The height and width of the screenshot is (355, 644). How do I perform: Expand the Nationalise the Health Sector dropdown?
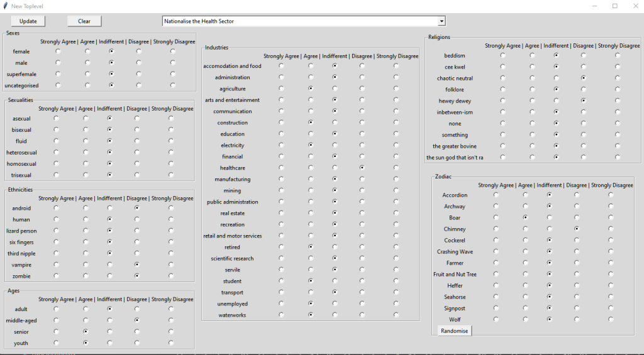(441, 21)
